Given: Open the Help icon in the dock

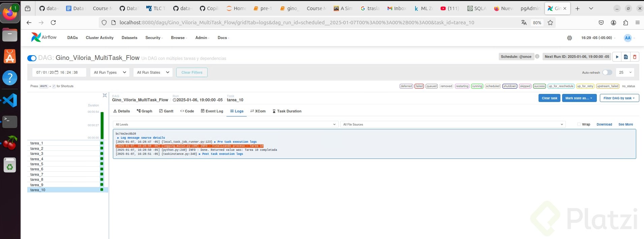Looking at the screenshot, I should pyautogui.click(x=10, y=78).
